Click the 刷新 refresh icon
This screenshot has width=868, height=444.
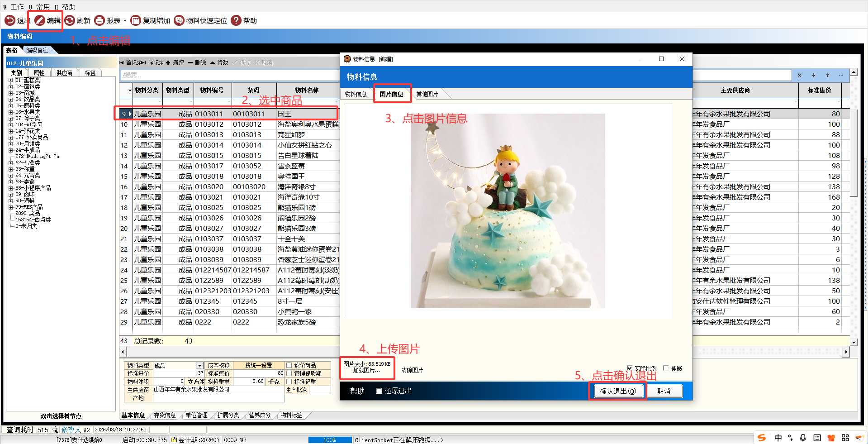click(70, 20)
